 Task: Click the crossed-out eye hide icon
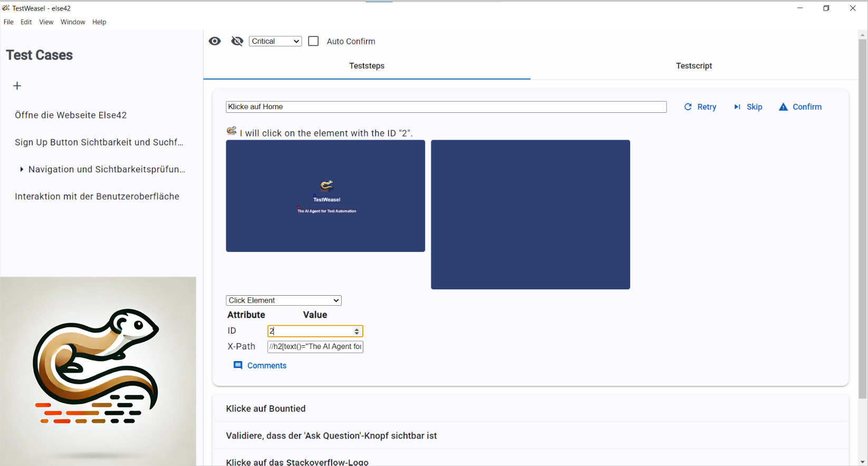pyautogui.click(x=237, y=41)
